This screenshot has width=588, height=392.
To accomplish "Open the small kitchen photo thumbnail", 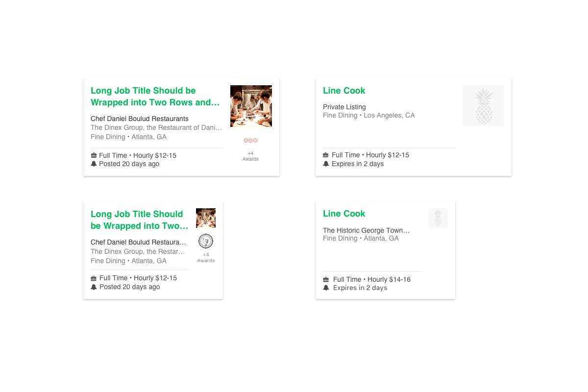I will [206, 218].
